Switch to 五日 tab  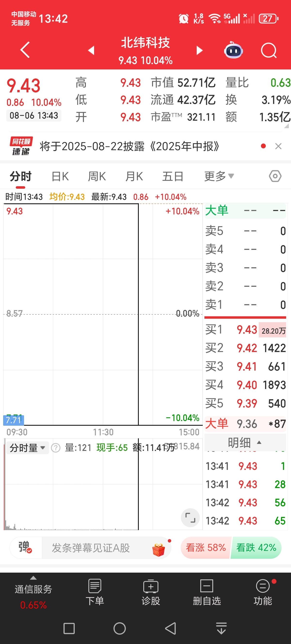pos(173,176)
